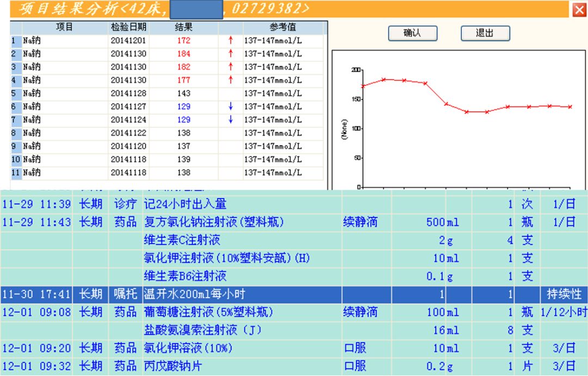Screen dimensions: 588x376
Task: Click the blue down arrow for 20141124
Action: coord(230,120)
